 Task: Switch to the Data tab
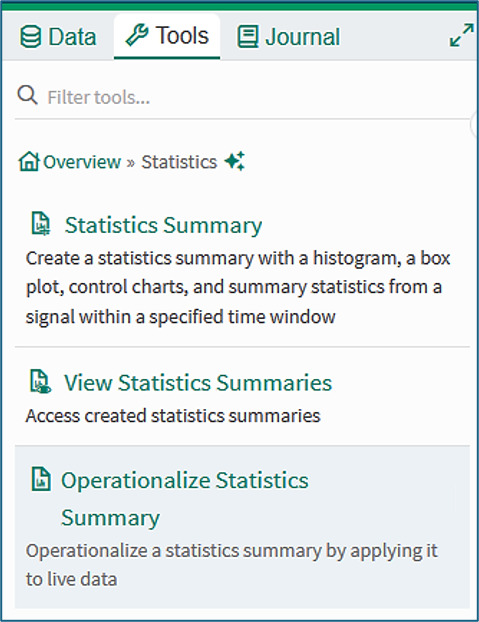tap(58, 37)
